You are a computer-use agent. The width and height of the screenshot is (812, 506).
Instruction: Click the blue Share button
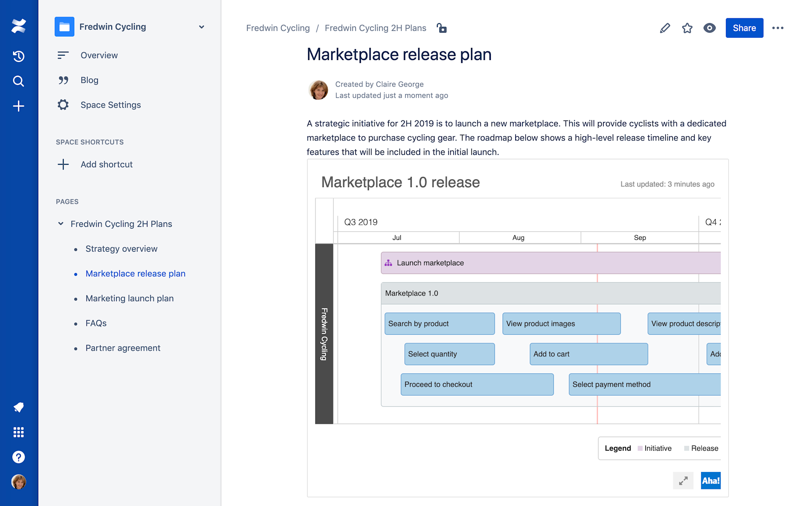click(744, 28)
